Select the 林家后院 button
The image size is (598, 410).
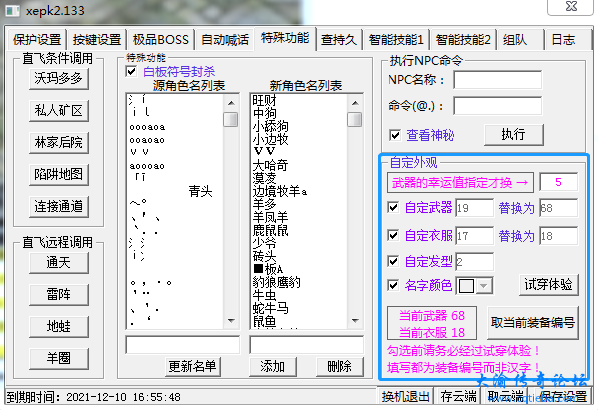[59, 143]
